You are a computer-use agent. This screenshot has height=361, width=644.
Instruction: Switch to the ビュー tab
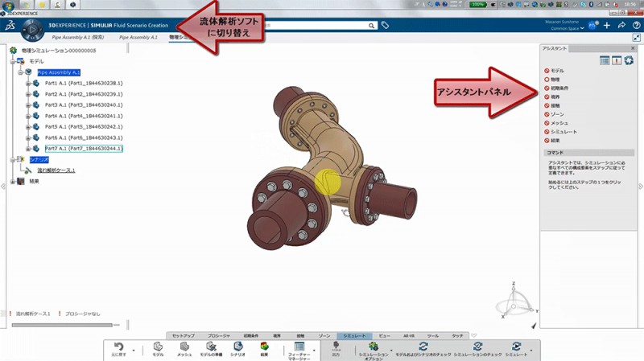coord(385,335)
